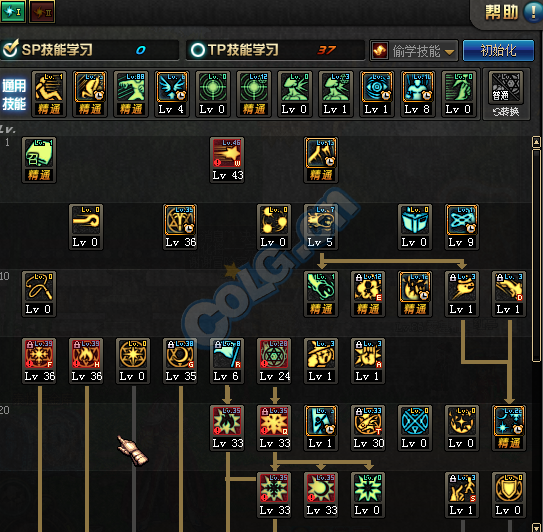This screenshot has width=543, height=532.
Task: Click the scrollbar up arrow
Action: click(536, 141)
